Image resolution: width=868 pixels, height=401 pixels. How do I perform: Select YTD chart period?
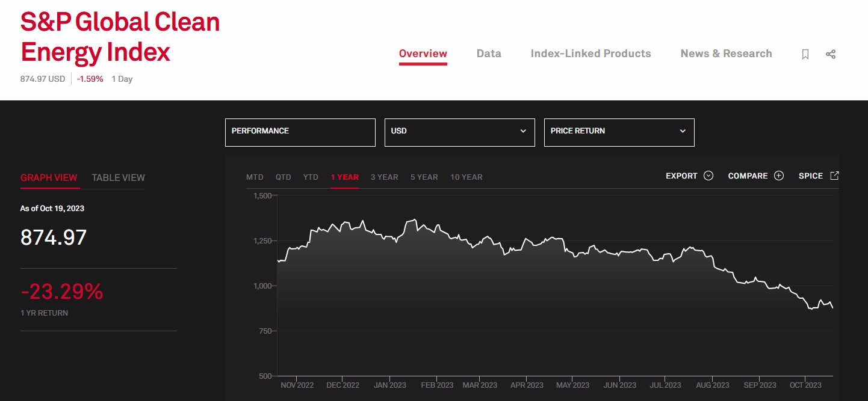(311, 177)
